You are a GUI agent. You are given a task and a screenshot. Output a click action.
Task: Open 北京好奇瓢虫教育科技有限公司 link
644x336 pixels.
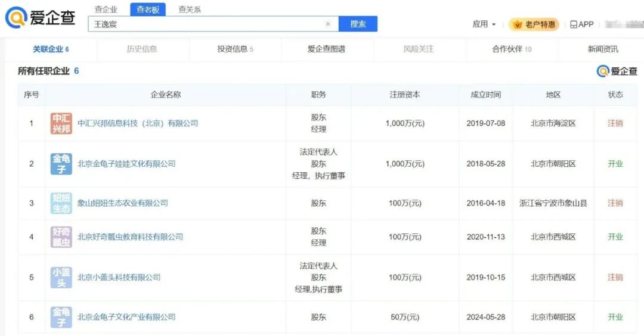tap(130, 237)
